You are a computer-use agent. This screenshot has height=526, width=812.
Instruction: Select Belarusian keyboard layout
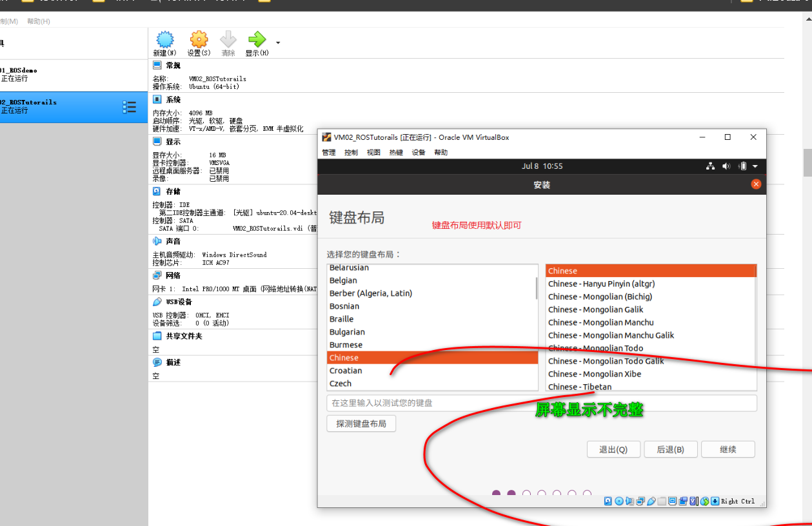[x=432, y=268]
